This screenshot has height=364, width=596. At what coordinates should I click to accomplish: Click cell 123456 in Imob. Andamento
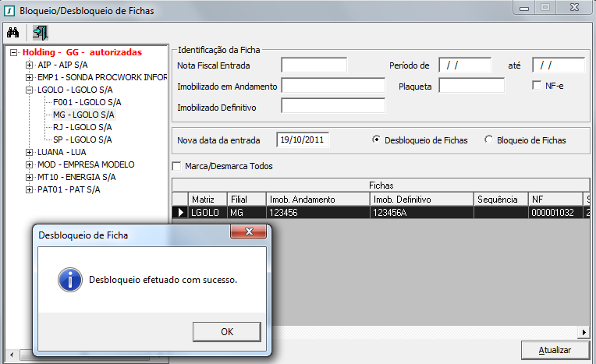[x=318, y=212]
